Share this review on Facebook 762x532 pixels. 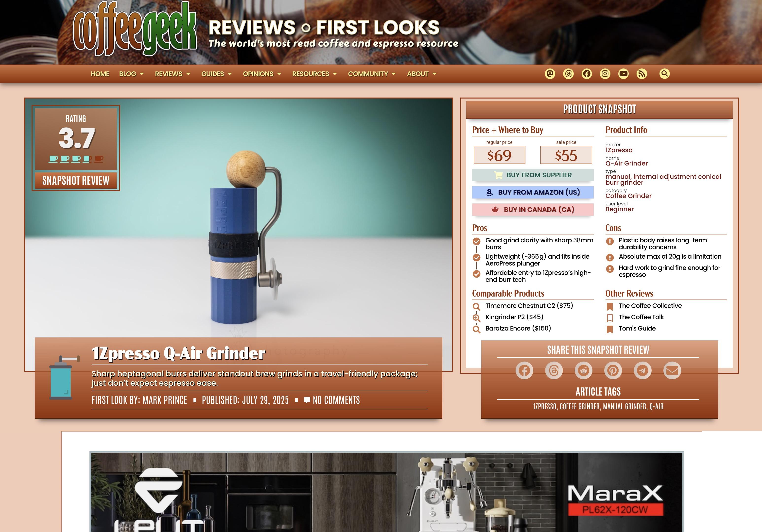(x=524, y=370)
